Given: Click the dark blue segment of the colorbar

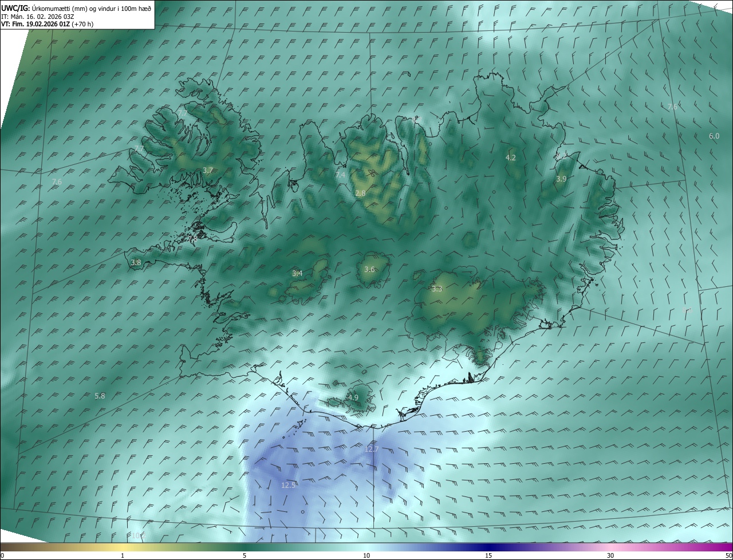Looking at the screenshot, I should [x=488, y=547].
